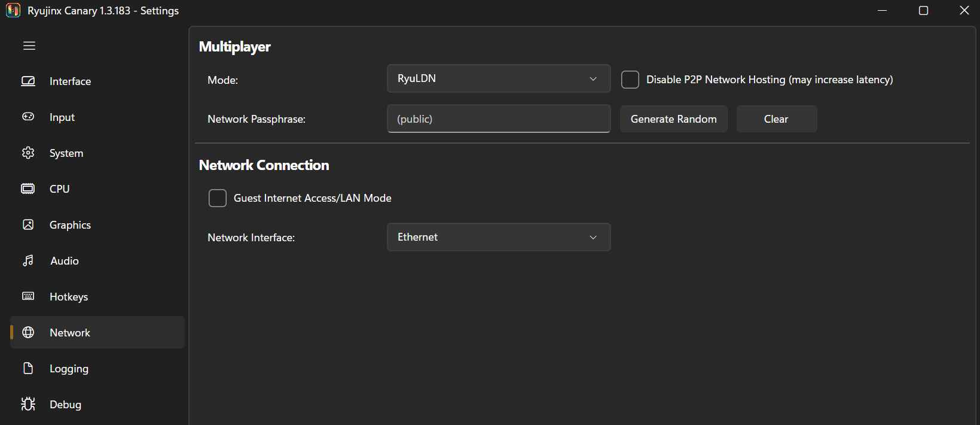Click the hamburger menu icon
This screenshot has width=980, height=425.
pyautogui.click(x=29, y=46)
